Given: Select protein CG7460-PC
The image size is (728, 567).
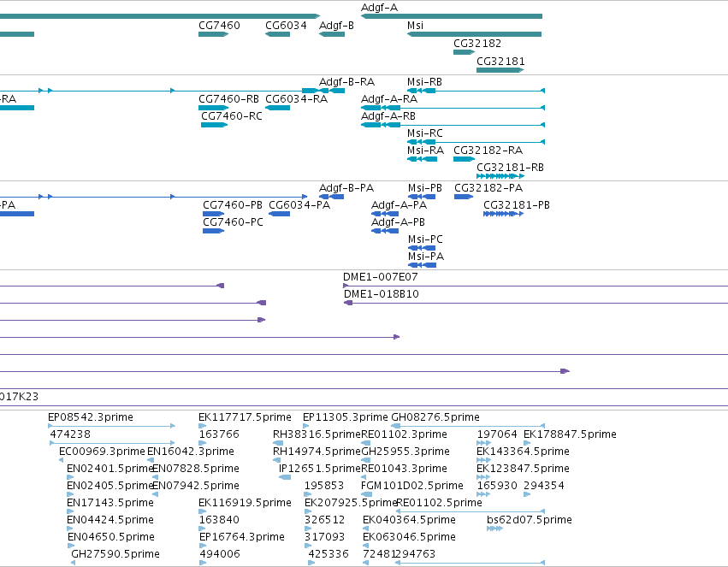Looking at the screenshot, I should 233,222.
